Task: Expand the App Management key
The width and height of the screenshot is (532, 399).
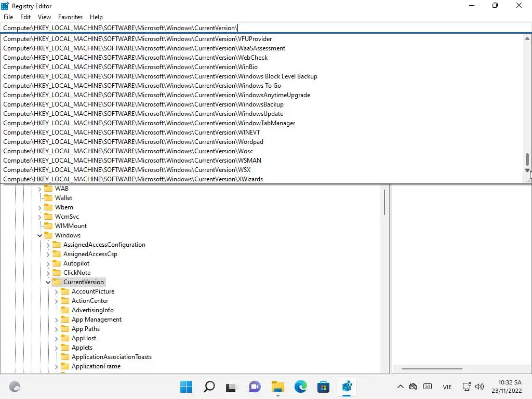Action: 56,320
